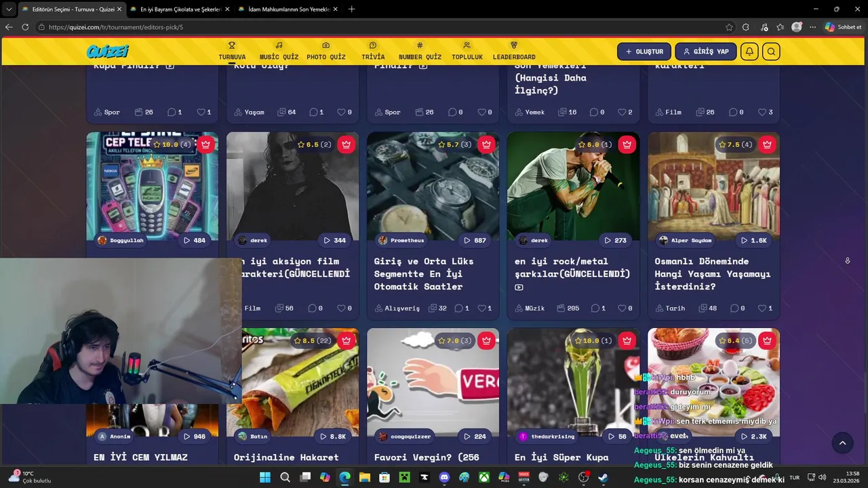868x488 pixels.
Task: Click the 887 plays counter
Action: (x=473, y=241)
